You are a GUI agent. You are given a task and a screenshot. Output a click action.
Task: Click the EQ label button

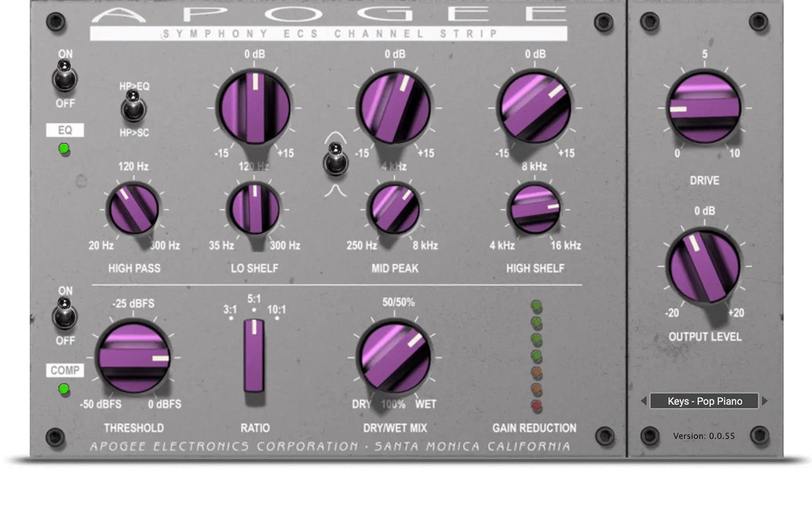[65, 130]
